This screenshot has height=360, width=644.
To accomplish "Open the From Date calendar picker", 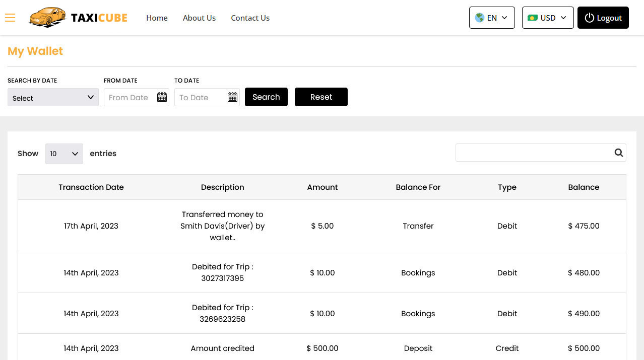I will pos(162,97).
